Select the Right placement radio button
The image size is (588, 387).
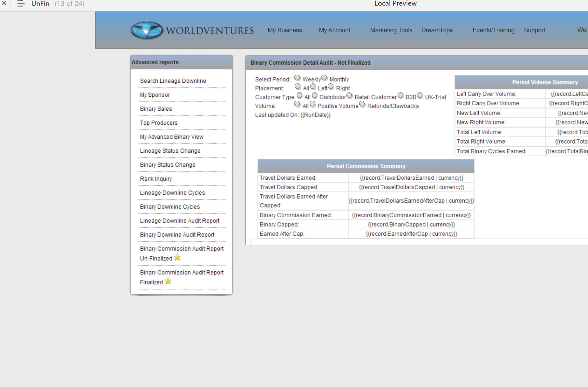click(331, 87)
